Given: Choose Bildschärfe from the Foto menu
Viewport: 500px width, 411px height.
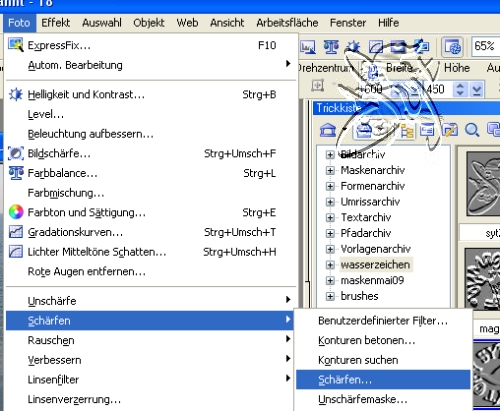Looking at the screenshot, I should coord(151,154).
